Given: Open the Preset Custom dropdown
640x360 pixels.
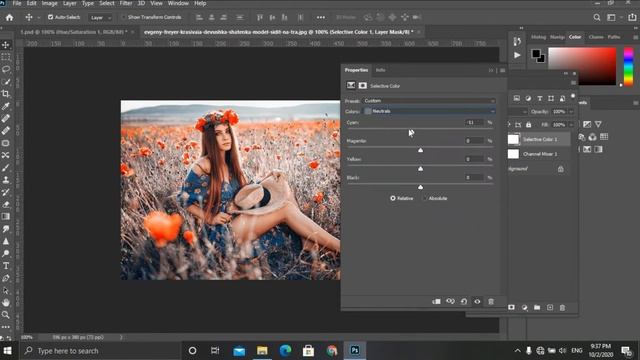Looking at the screenshot, I should coord(430,101).
